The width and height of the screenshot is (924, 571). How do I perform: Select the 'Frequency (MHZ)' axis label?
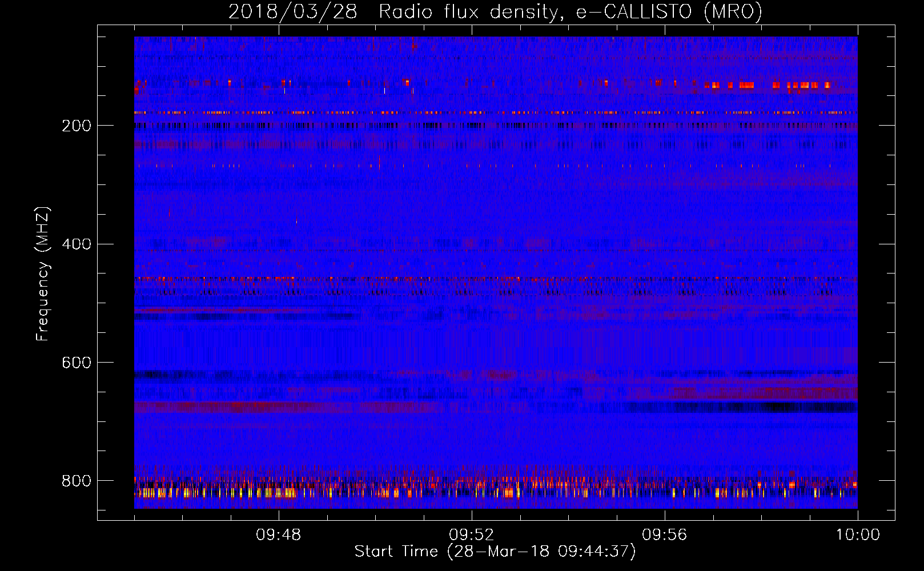pos(43,274)
